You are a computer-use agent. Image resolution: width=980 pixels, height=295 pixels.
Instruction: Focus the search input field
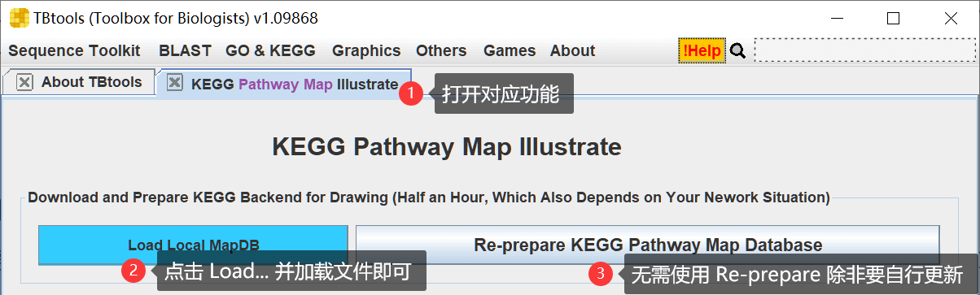coord(865,50)
